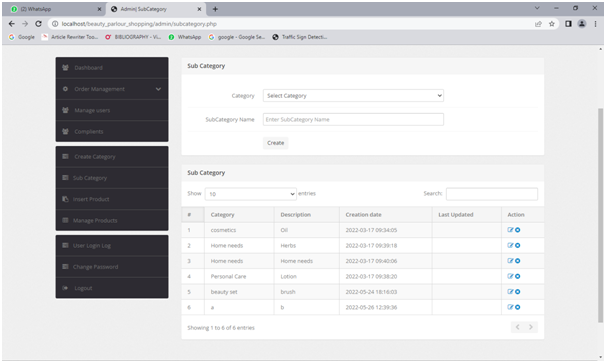Open the BIBLIOGRAPHY bookmark

tap(133, 37)
